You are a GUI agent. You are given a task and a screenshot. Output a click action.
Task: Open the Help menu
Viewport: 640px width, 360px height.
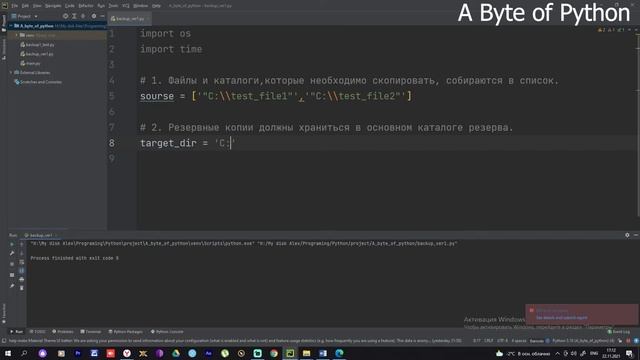click(156, 6)
